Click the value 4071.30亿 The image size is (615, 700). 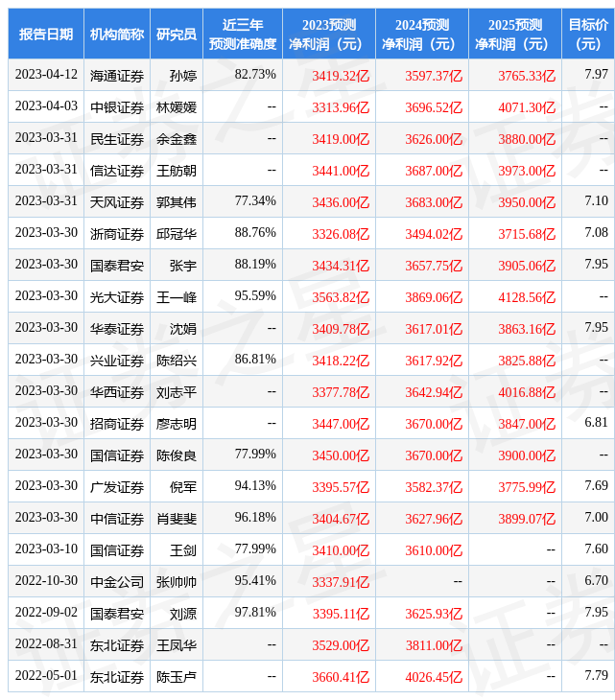pyautogui.click(x=527, y=107)
